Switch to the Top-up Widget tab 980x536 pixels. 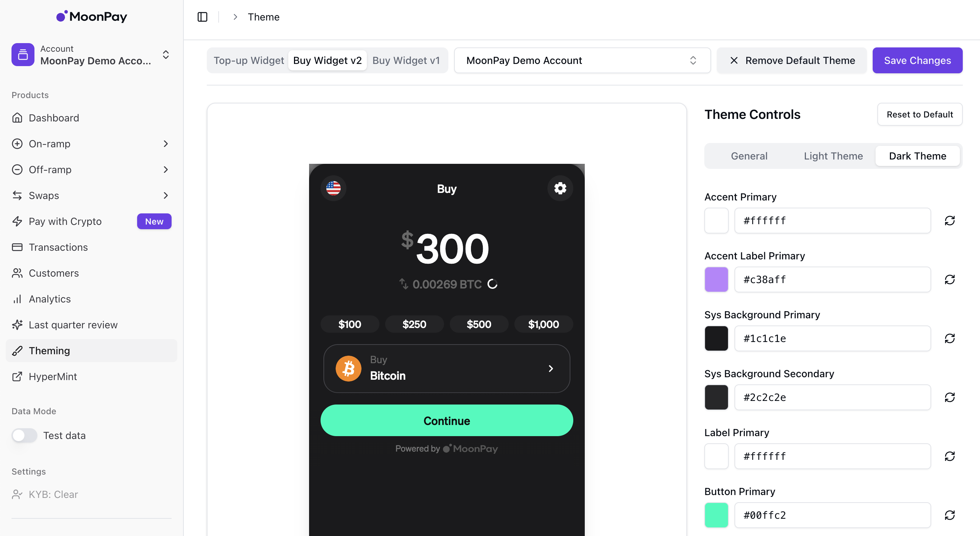(x=249, y=60)
